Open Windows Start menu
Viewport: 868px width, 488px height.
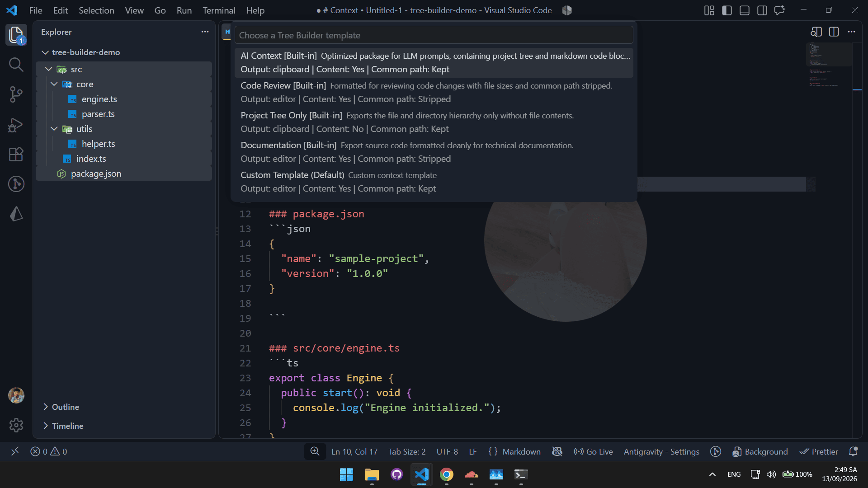[346, 474]
